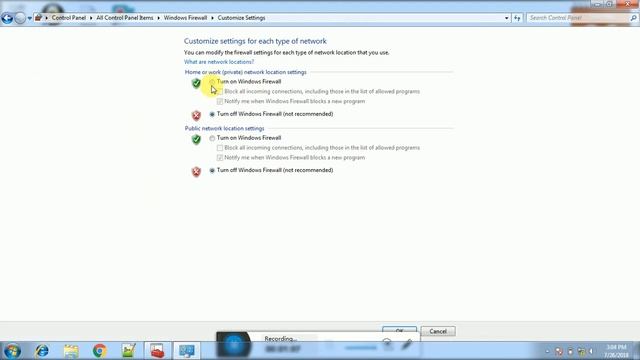Go back with the blue Back arrow

7,18
